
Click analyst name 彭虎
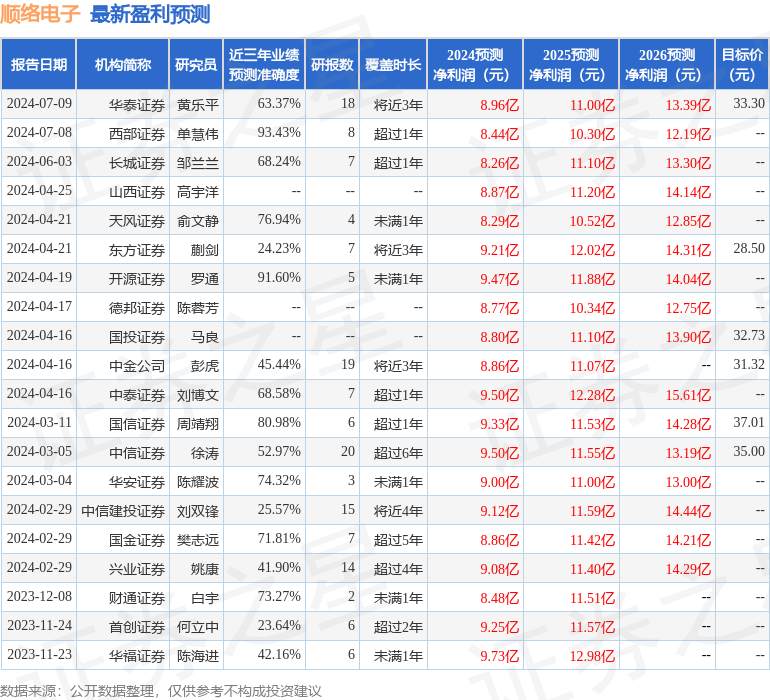(x=205, y=365)
